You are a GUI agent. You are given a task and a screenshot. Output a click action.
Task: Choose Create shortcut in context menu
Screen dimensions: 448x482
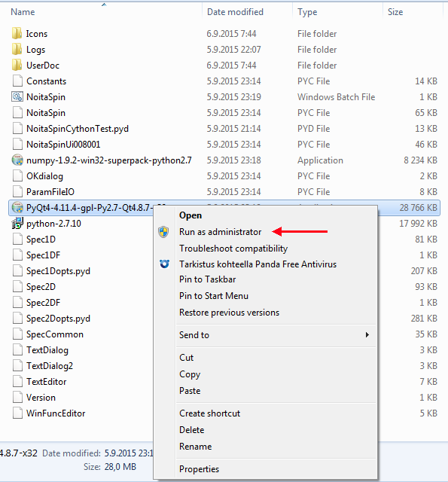pos(209,413)
